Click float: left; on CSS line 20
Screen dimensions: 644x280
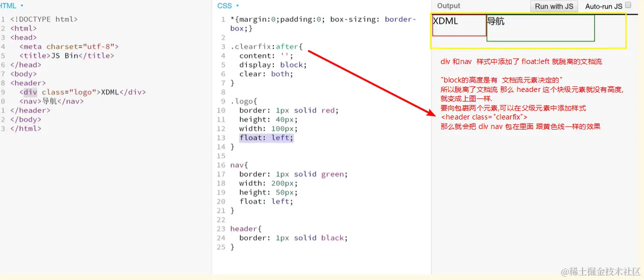[x=266, y=201]
